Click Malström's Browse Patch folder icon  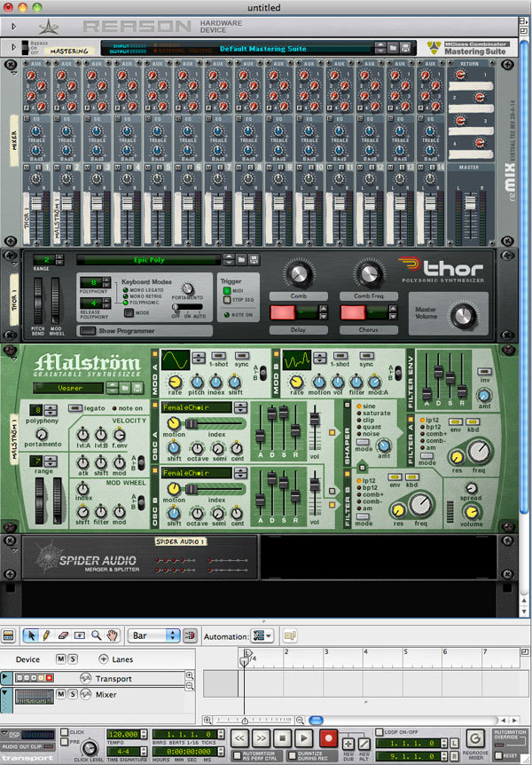tap(125, 389)
